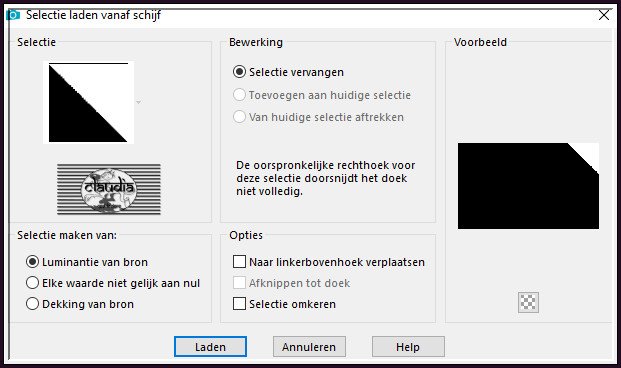
Task: Click the Voorbeeld preview image
Action: (528, 186)
